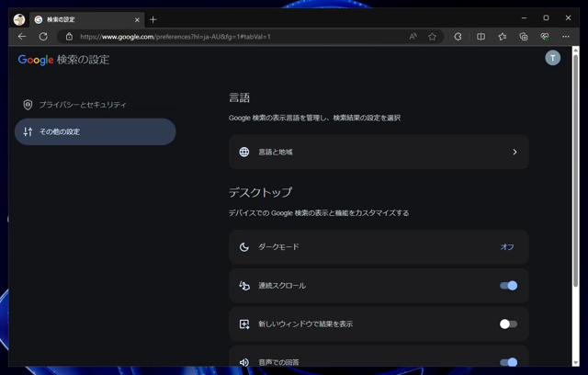
Task: Click the Google logo
Action: tap(36, 60)
